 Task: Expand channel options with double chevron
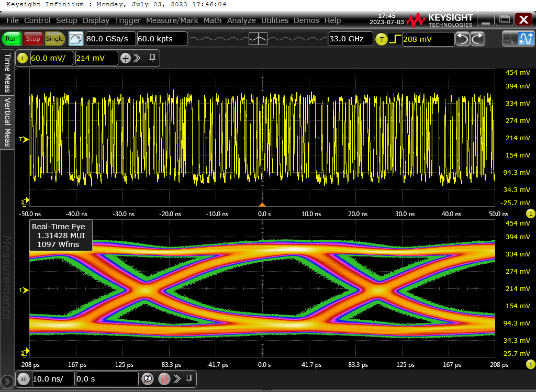pos(138,58)
